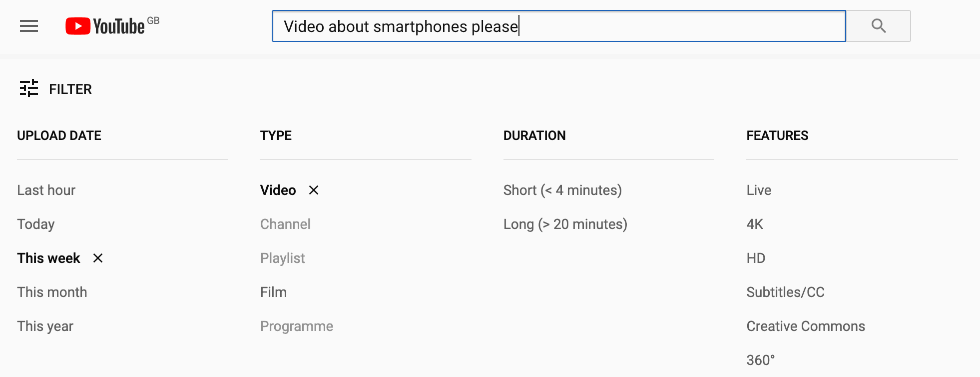Filter results by Film type

(273, 292)
